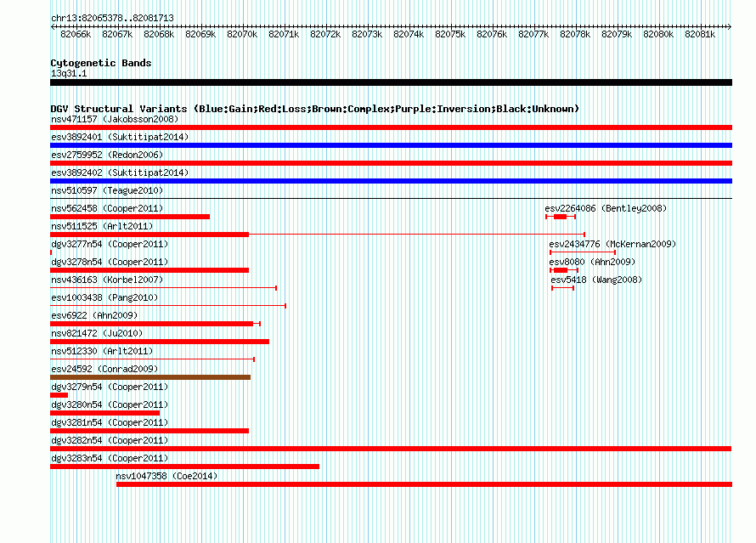756x543 pixels.
Task: Select the red glyph under esv8080 (Ahn2009)
Action: (x=564, y=270)
